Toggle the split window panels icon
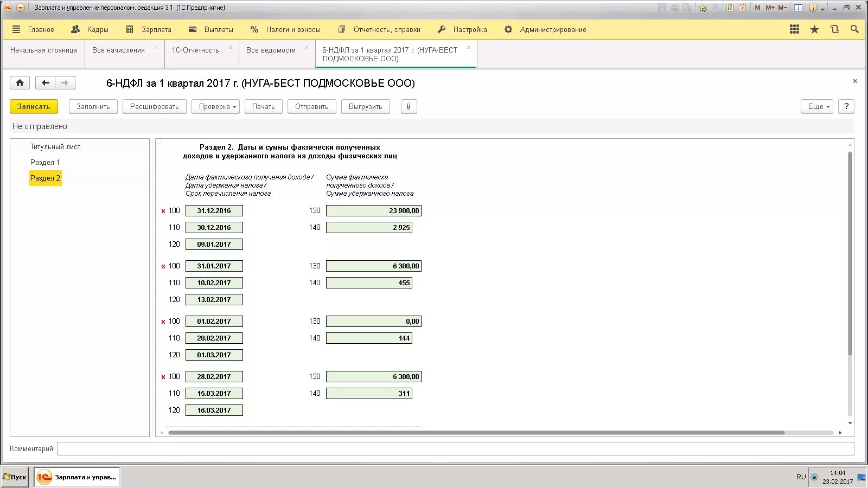The width and height of the screenshot is (868, 488). pyautogui.click(x=799, y=8)
